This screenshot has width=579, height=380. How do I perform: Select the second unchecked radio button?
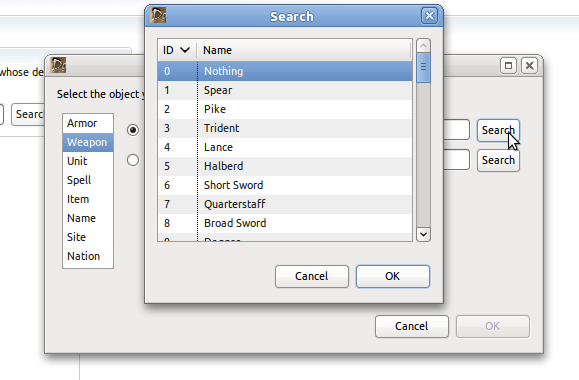133,160
